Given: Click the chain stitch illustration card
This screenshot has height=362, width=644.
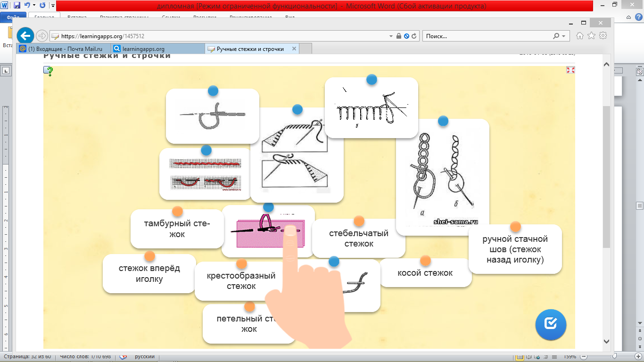Looking at the screenshot, I should click(442, 177).
